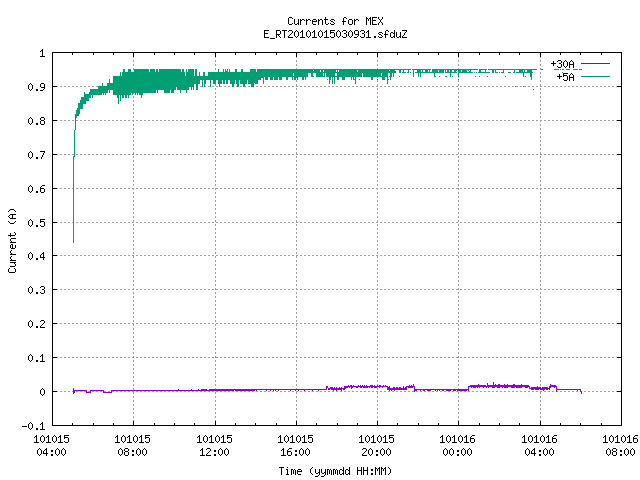Viewport: 640px width, 480px height.
Task: Click the y-axis tick value 0.9
Action: [36, 87]
